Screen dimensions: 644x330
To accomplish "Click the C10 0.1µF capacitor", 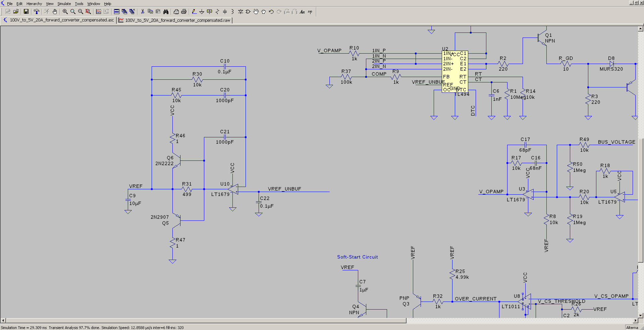I will 225,66.
